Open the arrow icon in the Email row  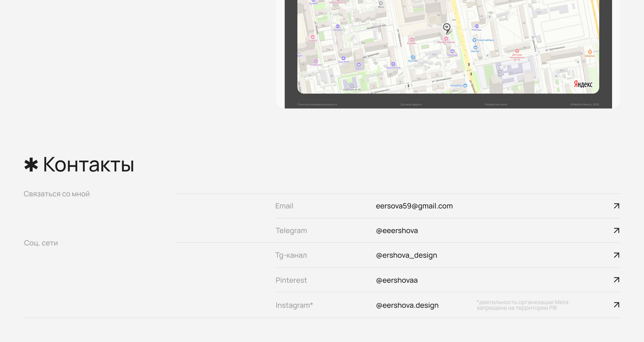(x=616, y=206)
